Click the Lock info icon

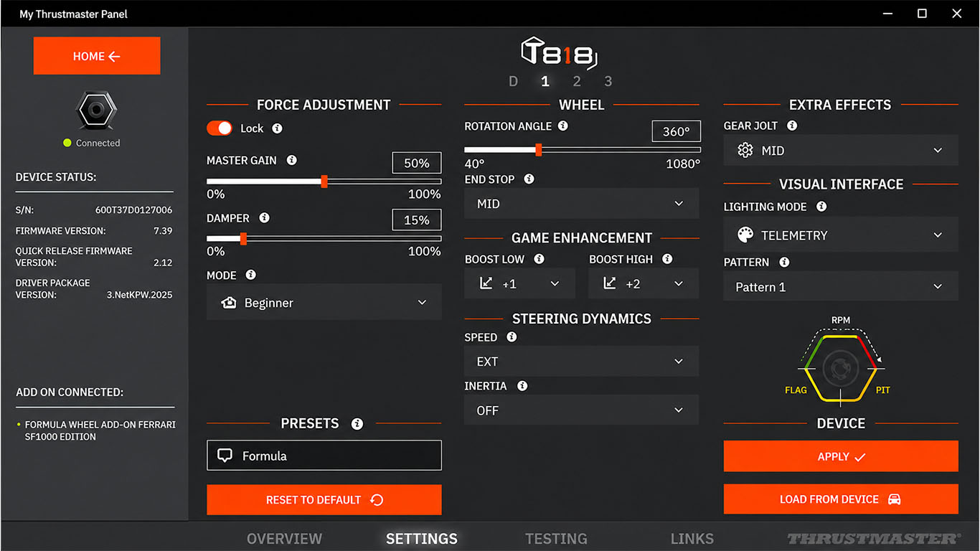pyautogui.click(x=278, y=128)
